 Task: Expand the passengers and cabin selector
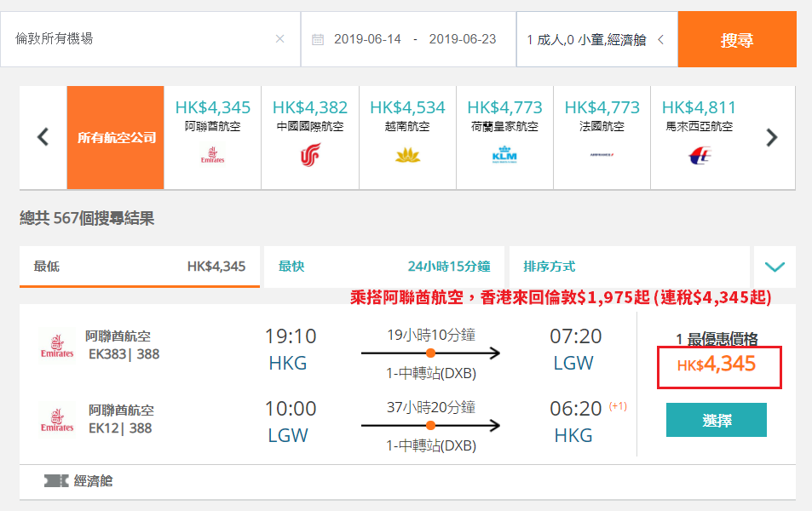(x=597, y=39)
